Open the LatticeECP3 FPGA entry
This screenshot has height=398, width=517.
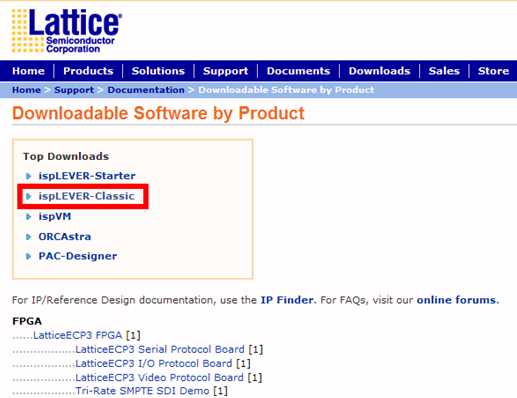(x=77, y=335)
